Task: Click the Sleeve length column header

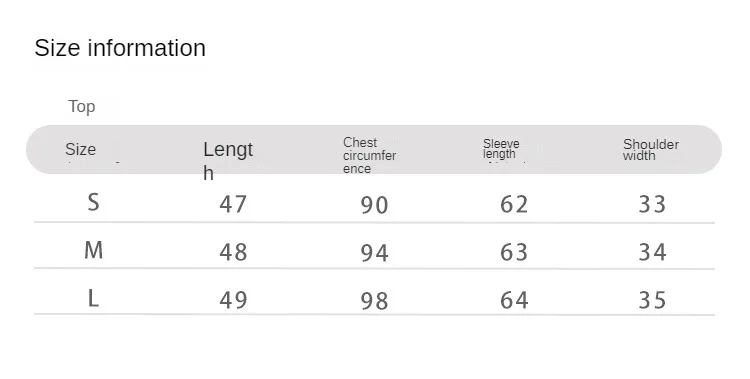Action: 501,149
